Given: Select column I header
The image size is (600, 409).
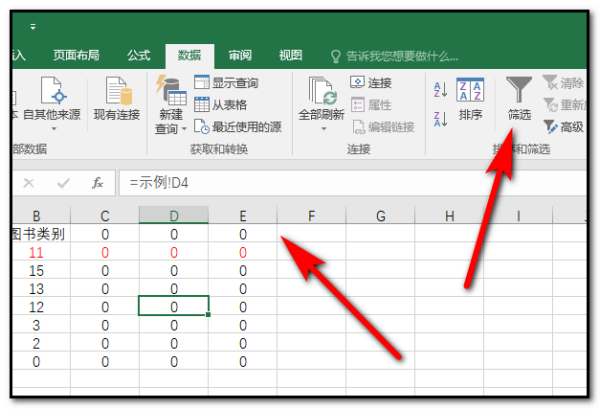Looking at the screenshot, I should click(518, 216).
